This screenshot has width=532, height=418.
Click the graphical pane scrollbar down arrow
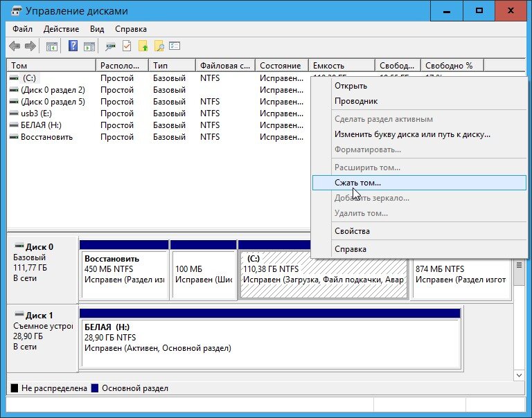[x=519, y=375]
